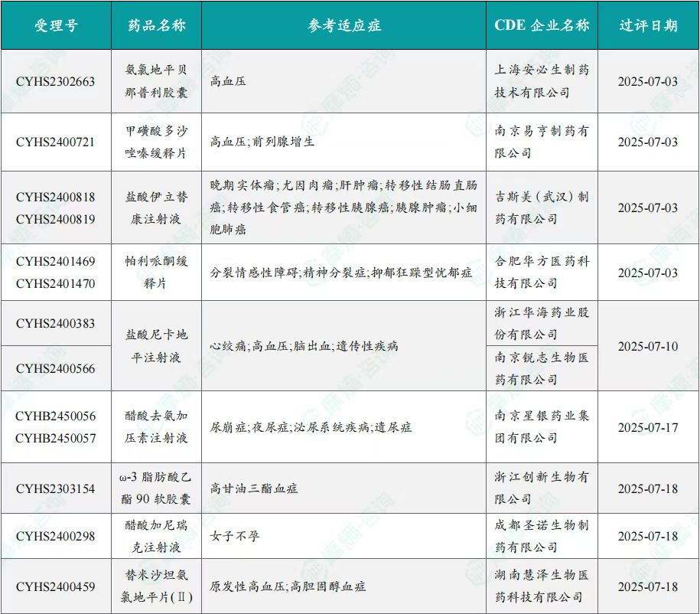
Task: Click drug name 甲磺酸多沙唑嗪缓释片
Action: pos(156,142)
